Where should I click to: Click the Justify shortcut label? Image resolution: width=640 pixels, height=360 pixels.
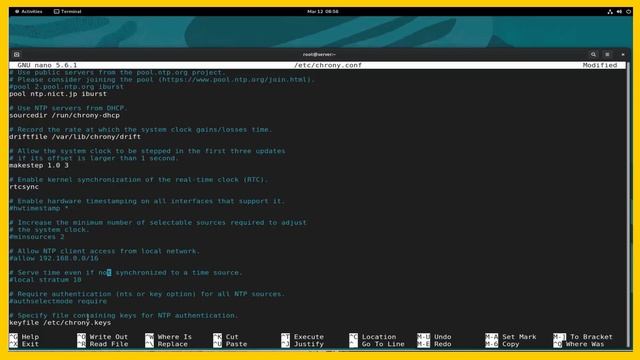click(309, 344)
